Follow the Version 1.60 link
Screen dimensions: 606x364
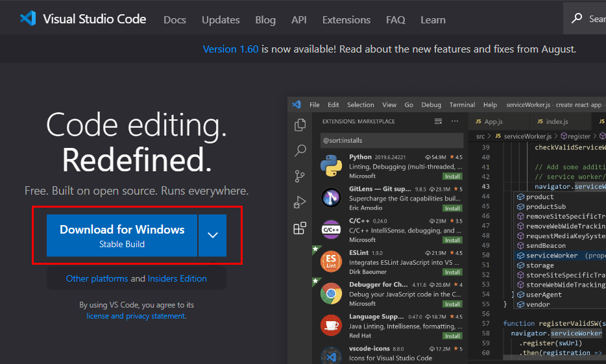click(231, 49)
